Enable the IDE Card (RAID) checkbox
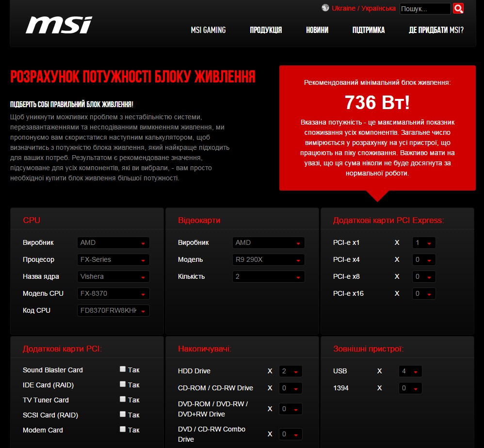 [x=123, y=384]
